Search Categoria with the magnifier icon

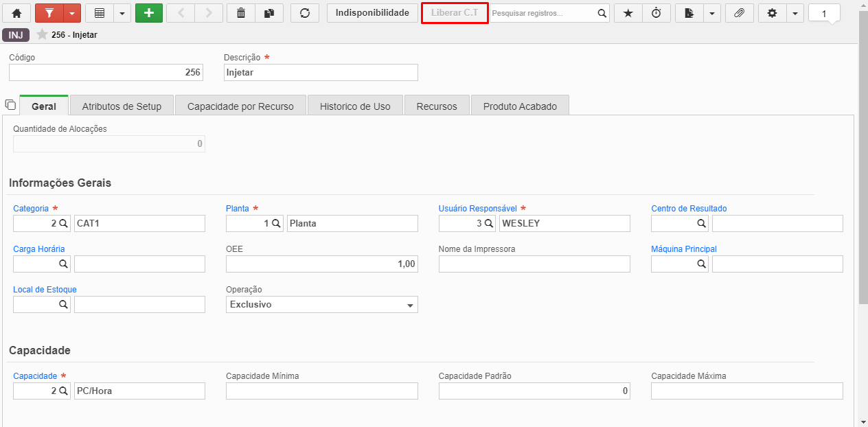pos(62,223)
